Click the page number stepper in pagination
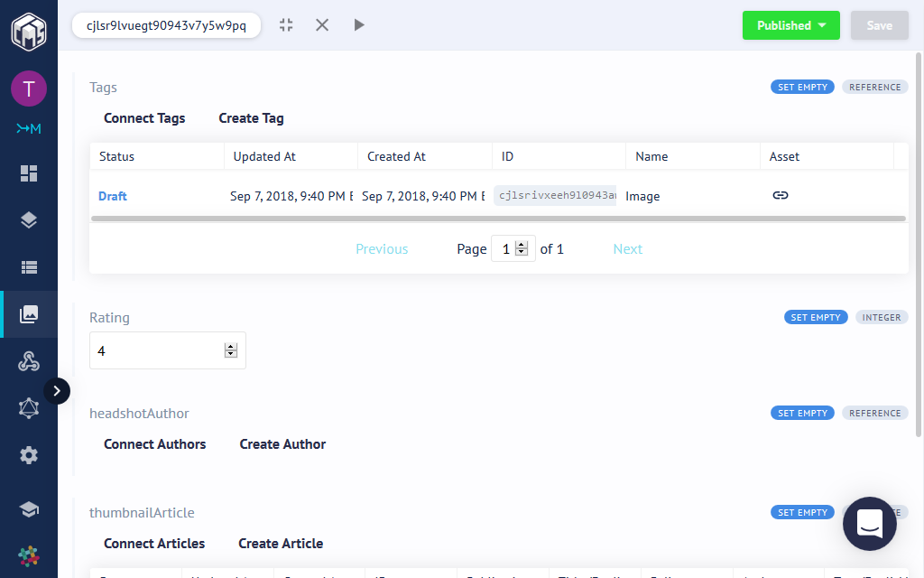Screen dimensions: 924x578 [521, 249]
